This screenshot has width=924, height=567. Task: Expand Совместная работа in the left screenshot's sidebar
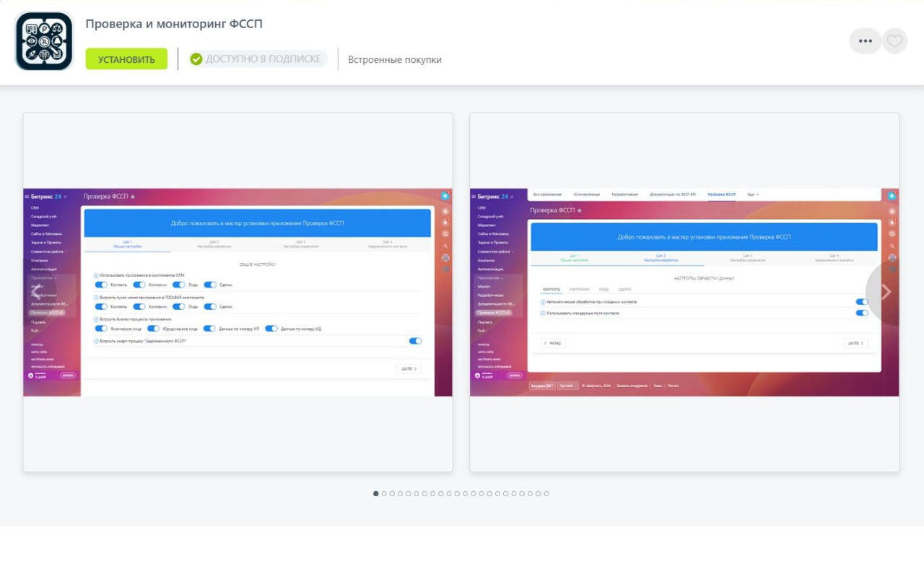(x=48, y=251)
